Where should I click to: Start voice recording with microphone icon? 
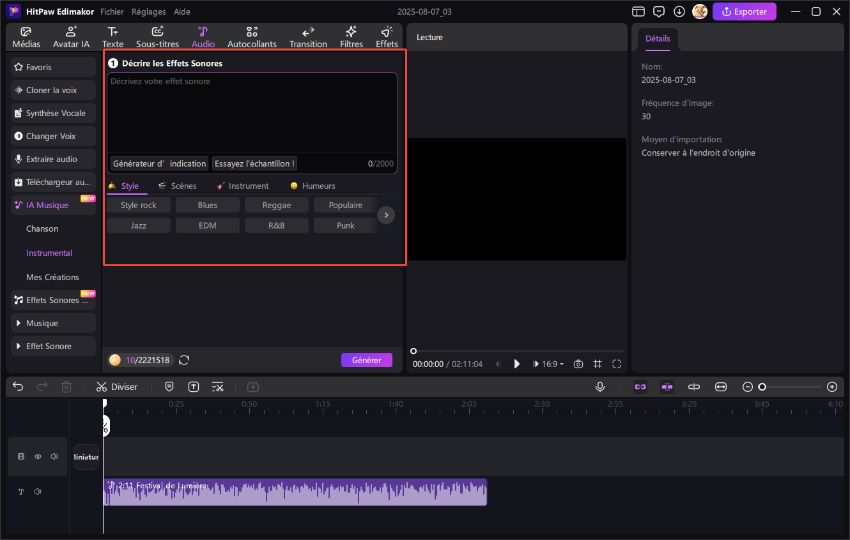600,387
